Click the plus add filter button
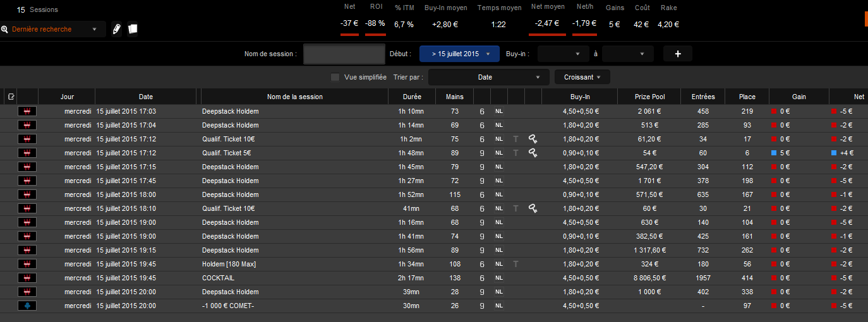Viewport: 868px width, 322px height. click(678, 54)
